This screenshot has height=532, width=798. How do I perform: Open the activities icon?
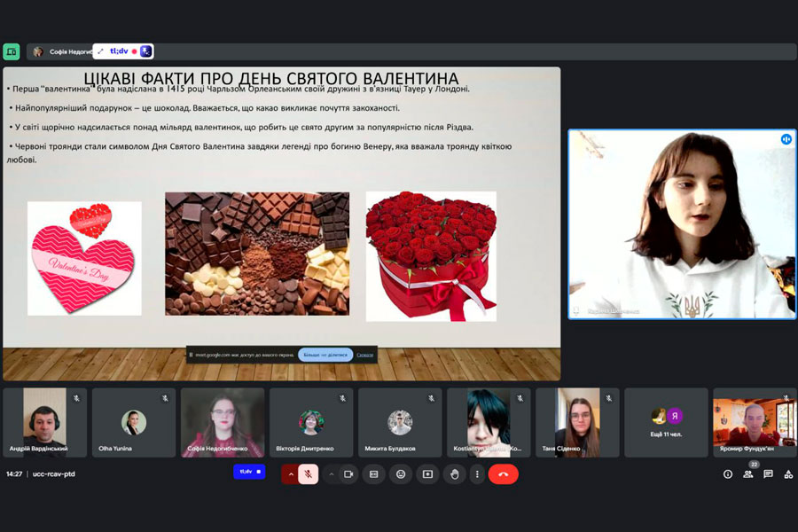pos(787,474)
